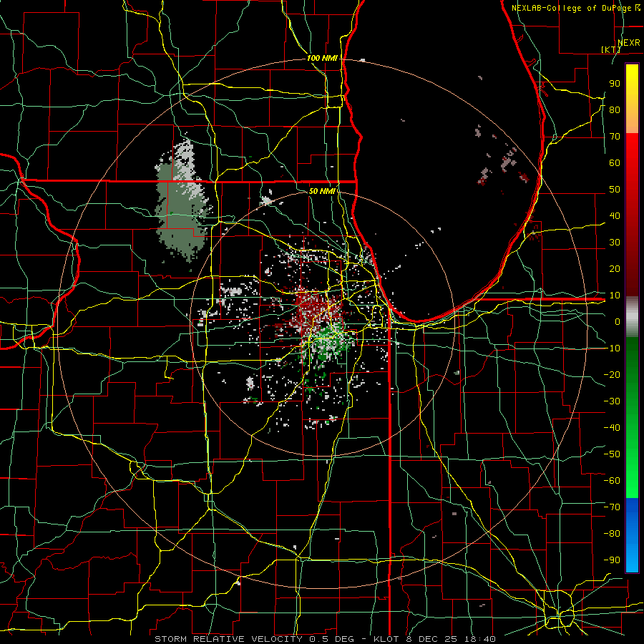Select the positive 40 knot scale label
The height and width of the screenshot is (644, 644).
(x=615, y=215)
